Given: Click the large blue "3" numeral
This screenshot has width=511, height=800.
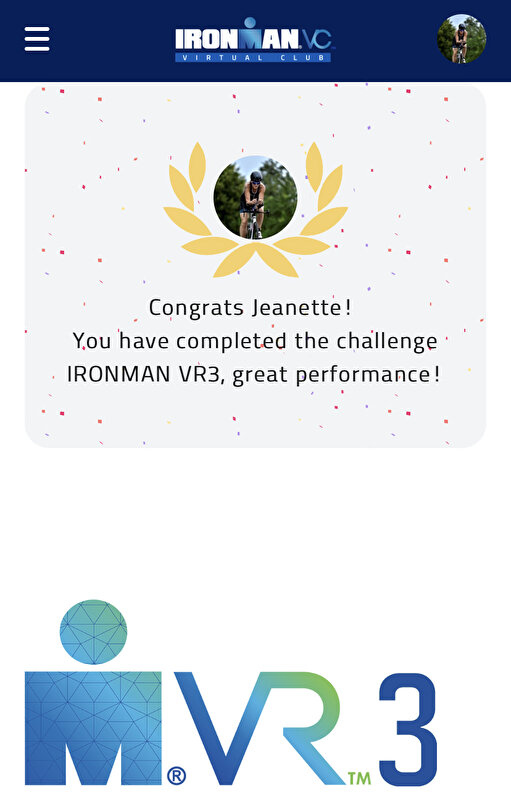Looking at the screenshot, I should (407, 729).
